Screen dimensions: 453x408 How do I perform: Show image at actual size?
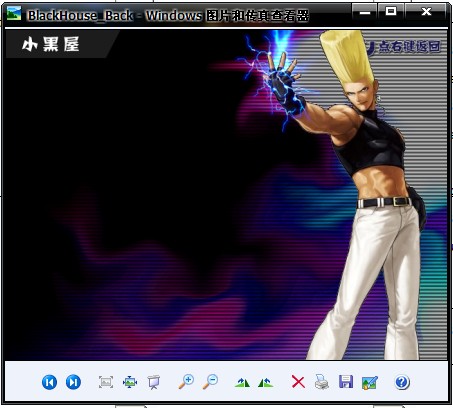tap(130, 382)
